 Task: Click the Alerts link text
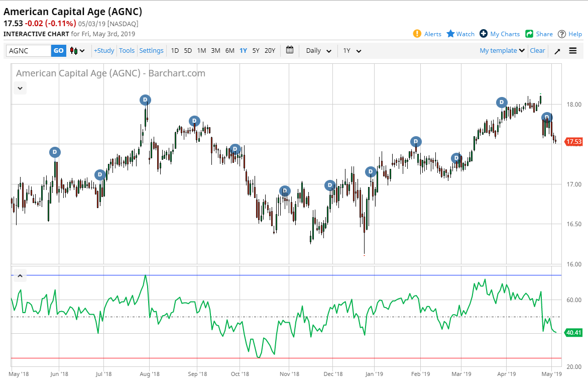click(x=433, y=34)
